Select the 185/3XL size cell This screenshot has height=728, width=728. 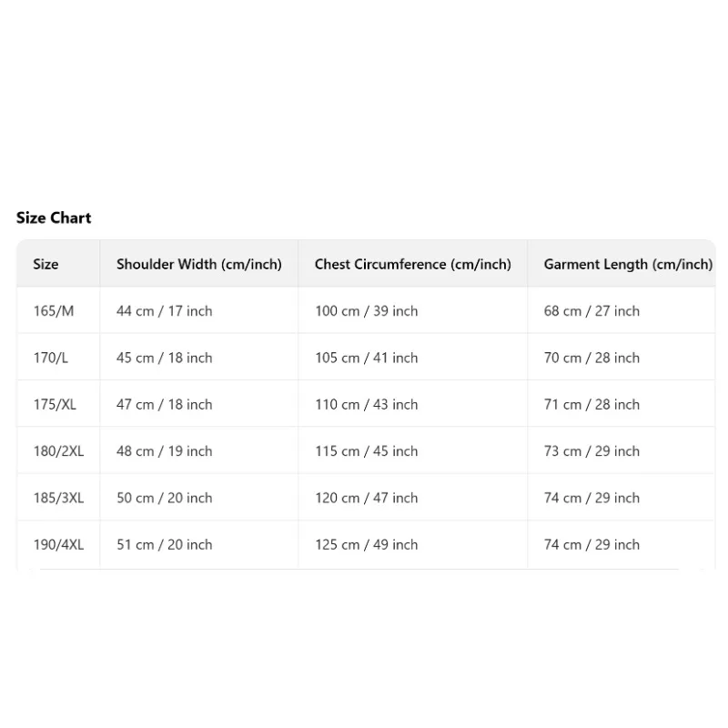[58, 498]
